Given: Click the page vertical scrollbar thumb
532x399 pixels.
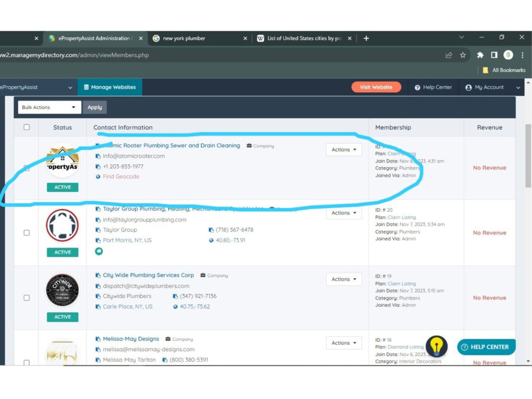Looking at the screenshot, I should [x=528, y=156].
